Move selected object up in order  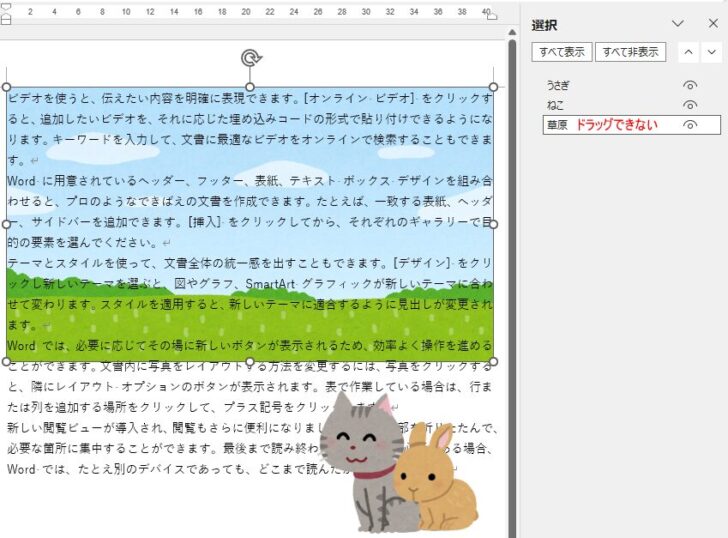tap(689, 52)
